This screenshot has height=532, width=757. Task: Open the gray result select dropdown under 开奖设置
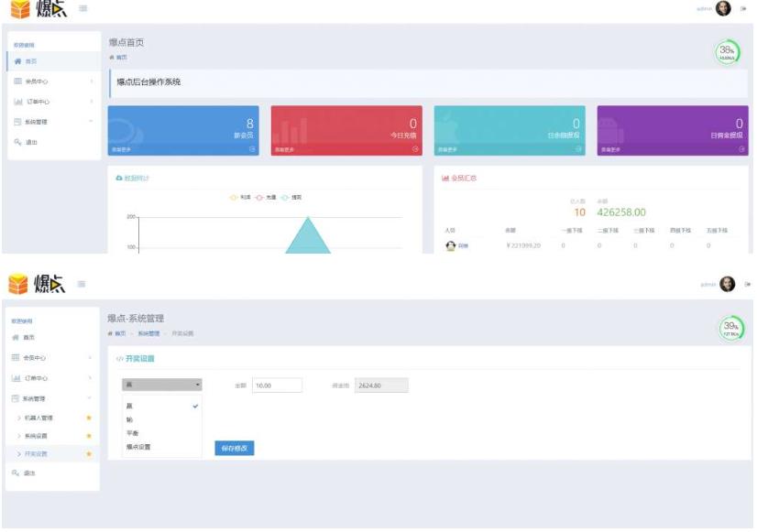[x=161, y=385]
